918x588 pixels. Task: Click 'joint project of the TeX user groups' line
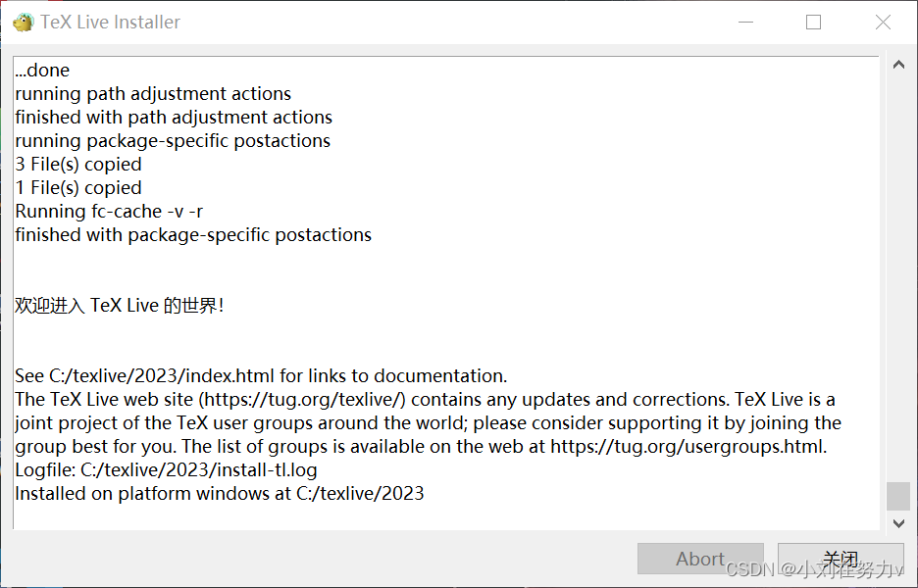428,423
